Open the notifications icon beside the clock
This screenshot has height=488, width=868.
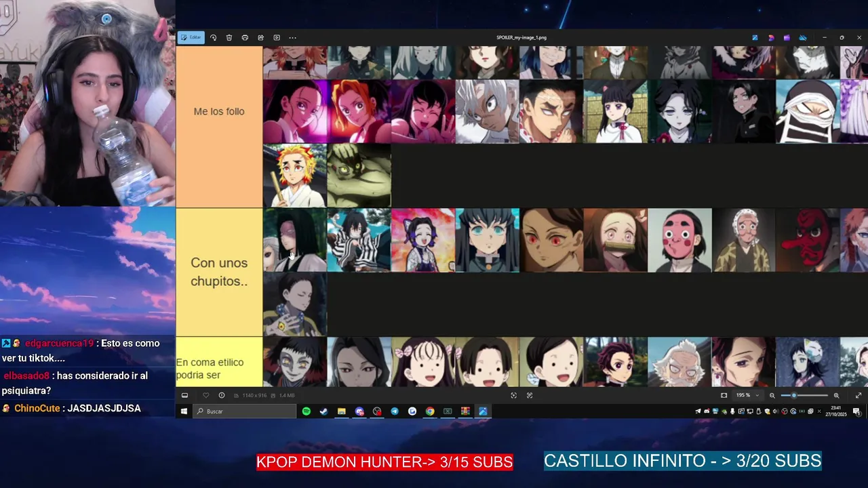(857, 411)
